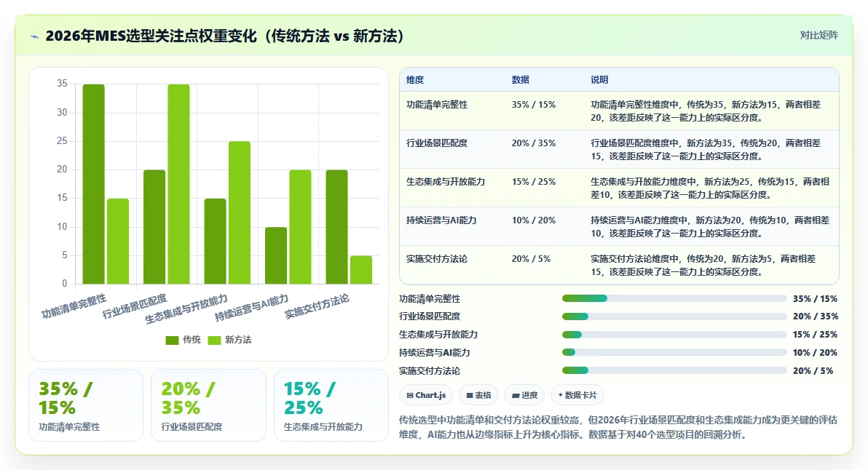
Task: Select table cell 生态集成与开放能力
Action: pos(446,181)
